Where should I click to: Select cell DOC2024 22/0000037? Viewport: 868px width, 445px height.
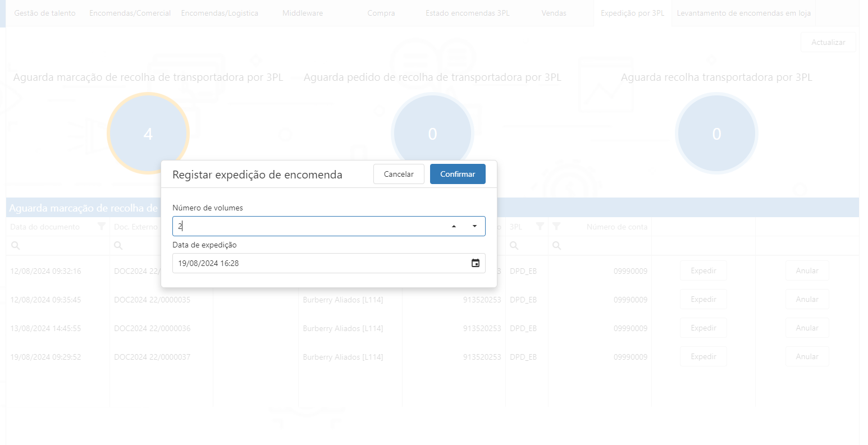152,357
